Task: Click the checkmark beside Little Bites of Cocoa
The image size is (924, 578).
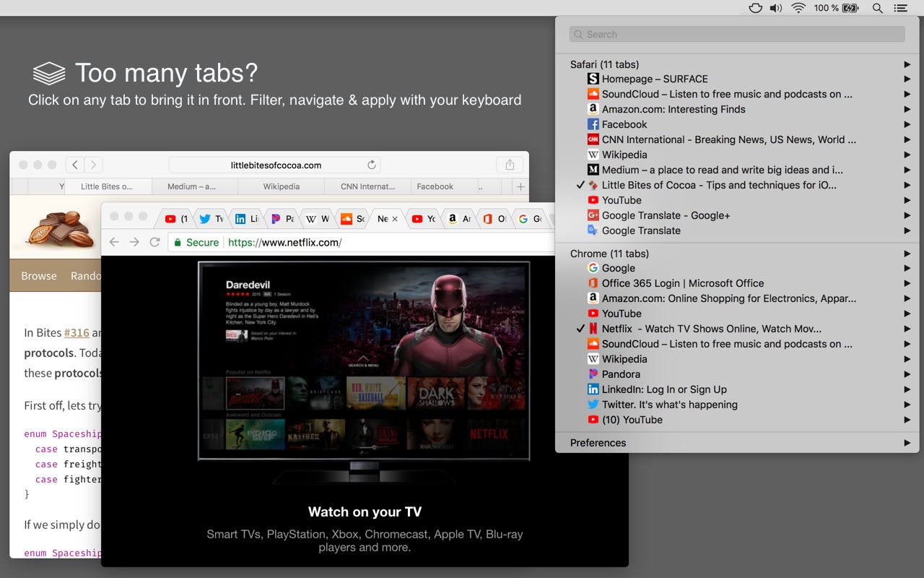Action: pos(580,185)
